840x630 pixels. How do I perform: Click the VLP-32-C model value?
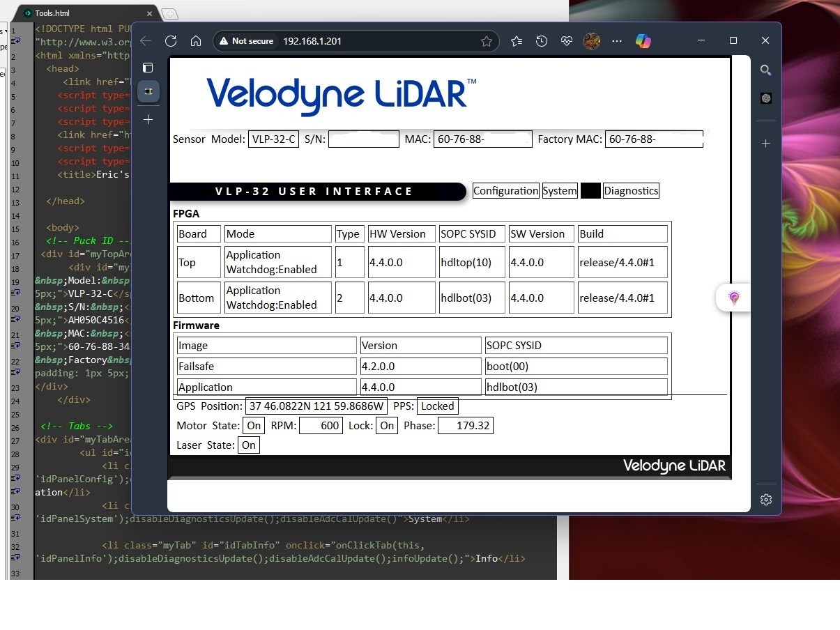(x=273, y=139)
